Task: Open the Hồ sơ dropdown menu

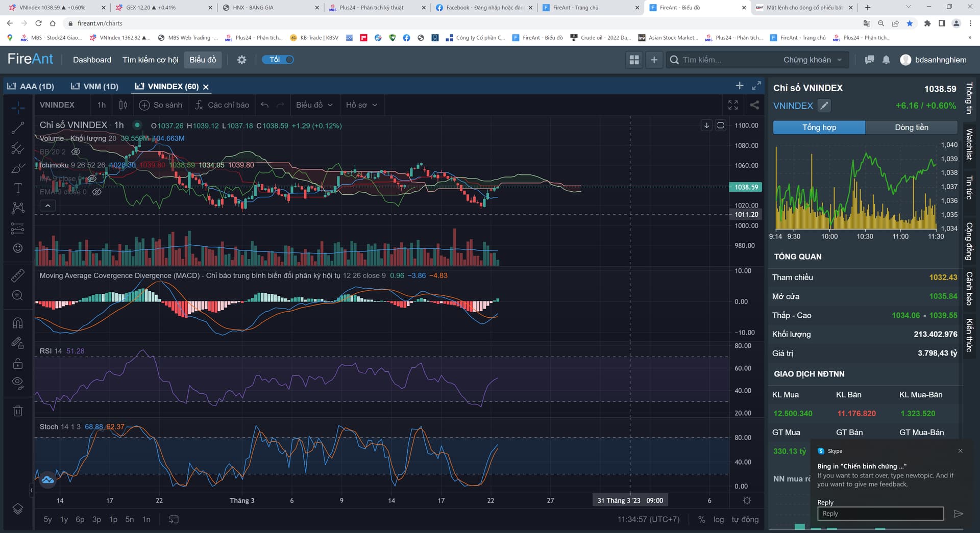Action: click(x=361, y=105)
